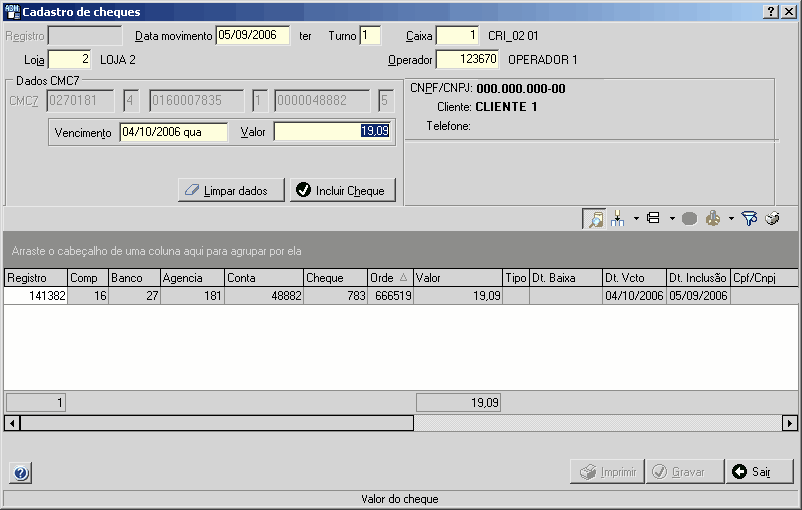Screen dimensions: 802x510
Task: Click the group-by panel hint area text
Action: click(x=157, y=251)
